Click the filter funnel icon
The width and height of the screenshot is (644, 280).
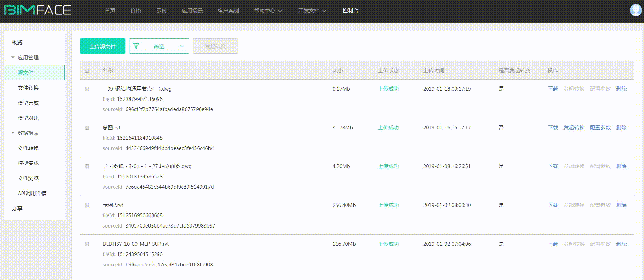point(136,46)
